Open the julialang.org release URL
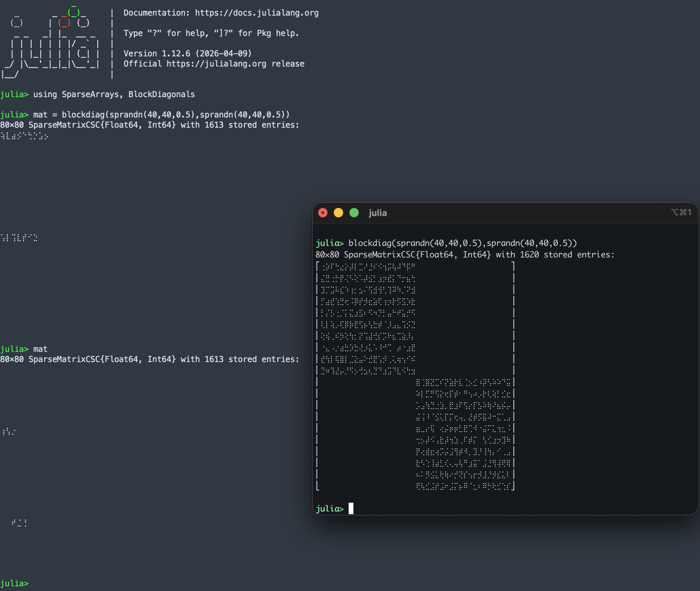Screen dimensions: 700x591 click(x=216, y=64)
